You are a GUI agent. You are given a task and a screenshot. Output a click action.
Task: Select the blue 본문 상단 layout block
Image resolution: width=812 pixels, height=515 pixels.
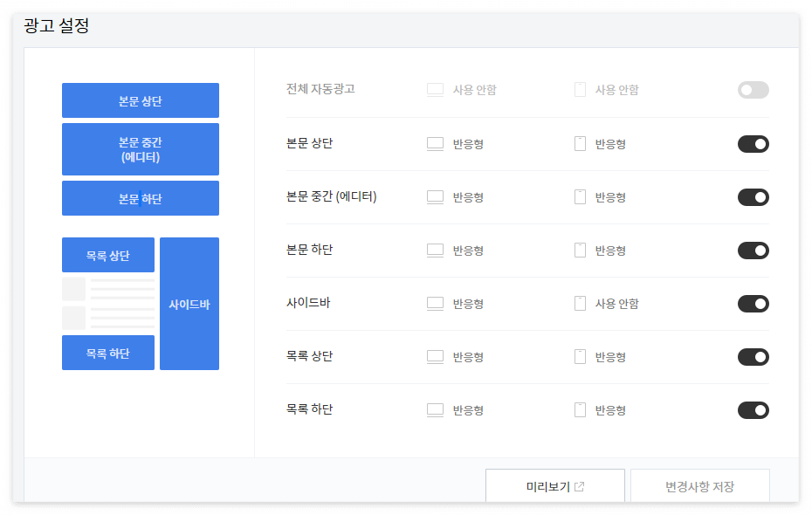pos(141,100)
